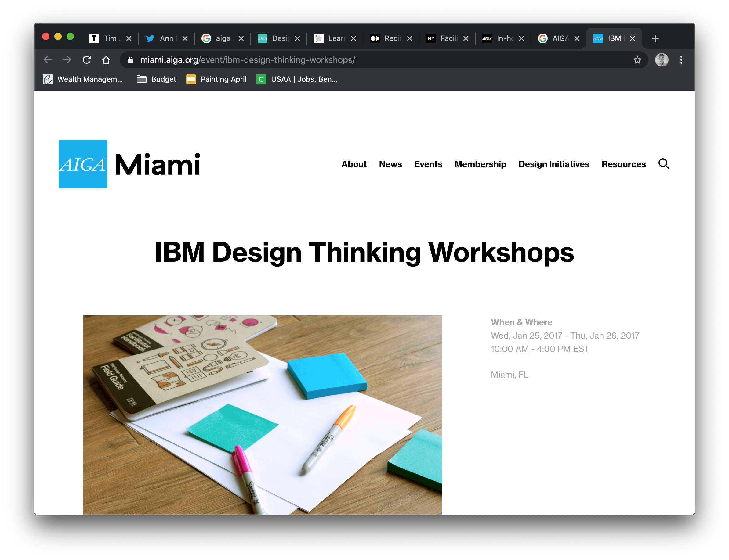Switch to the AIGA Google tab

(x=559, y=38)
